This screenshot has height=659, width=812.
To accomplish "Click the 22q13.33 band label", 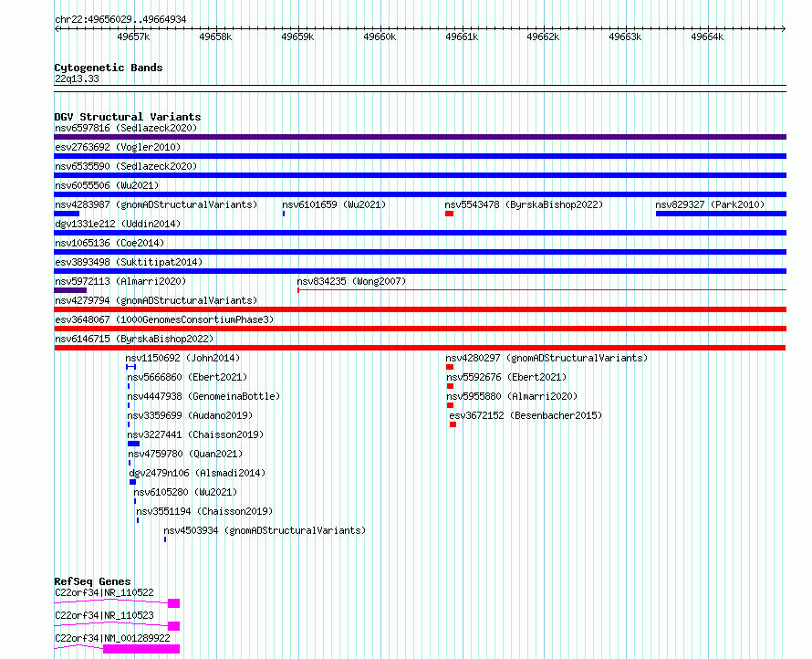I will pyautogui.click(x=77, y=78).
